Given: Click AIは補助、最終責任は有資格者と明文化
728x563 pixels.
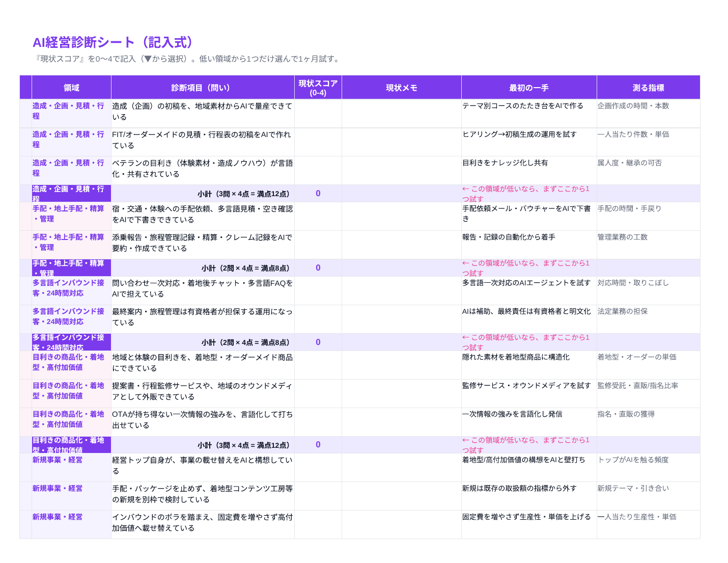Looking at the screenshot, I should point(526,311).
